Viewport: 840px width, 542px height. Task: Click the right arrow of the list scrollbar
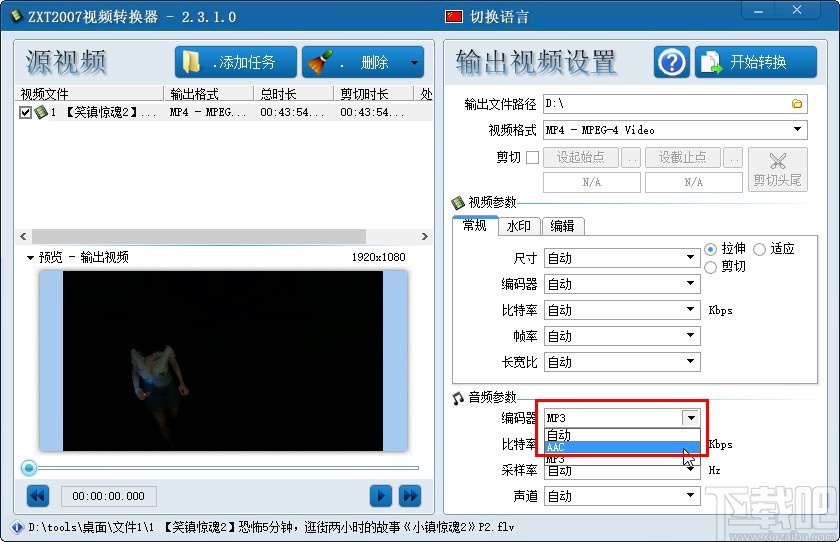424,236
